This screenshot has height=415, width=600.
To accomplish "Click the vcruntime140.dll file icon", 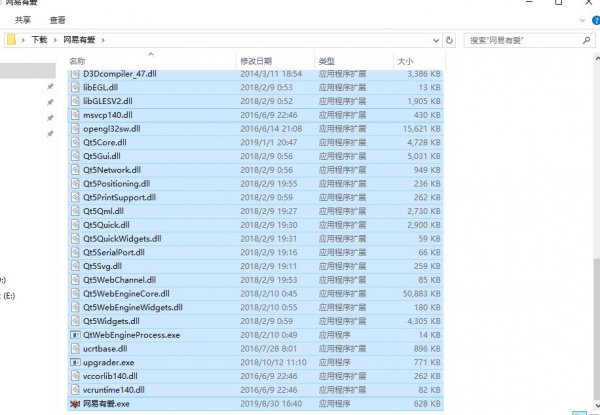I will 75,390.
